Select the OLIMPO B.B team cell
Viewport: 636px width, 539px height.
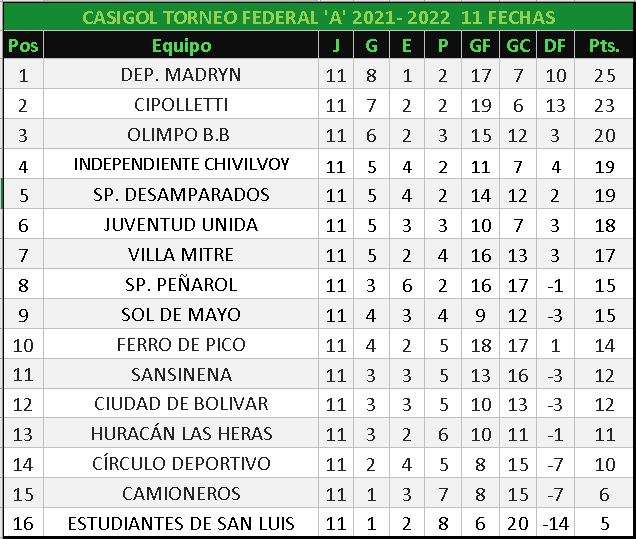[181, 135]
